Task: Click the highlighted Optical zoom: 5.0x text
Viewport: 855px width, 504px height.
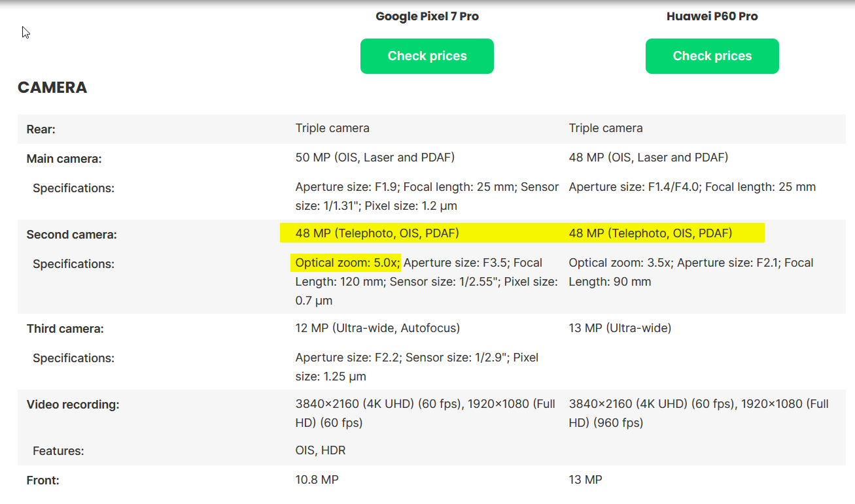Action: point(347,263)
